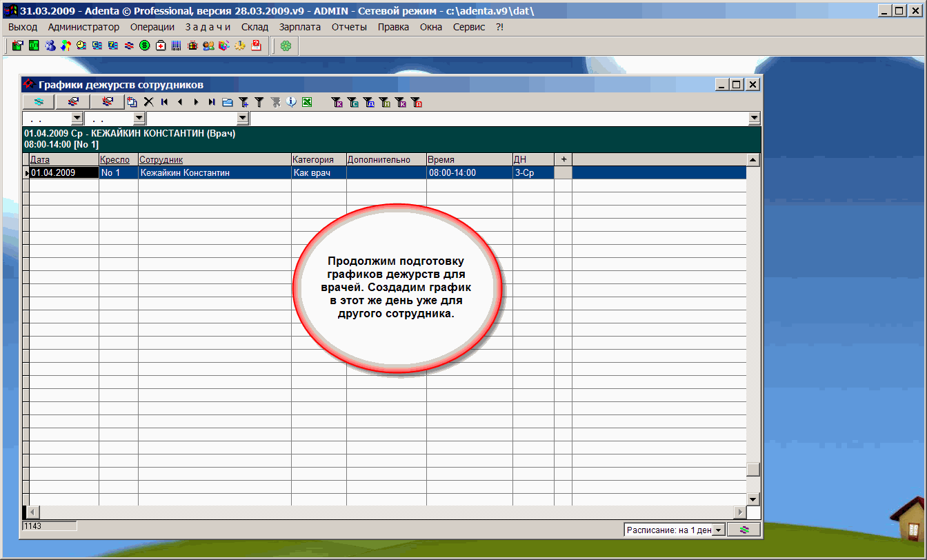The width and height of the screenshot is (927, 560).
Task: Click the Время column header
Action: (x=441, y=159)
